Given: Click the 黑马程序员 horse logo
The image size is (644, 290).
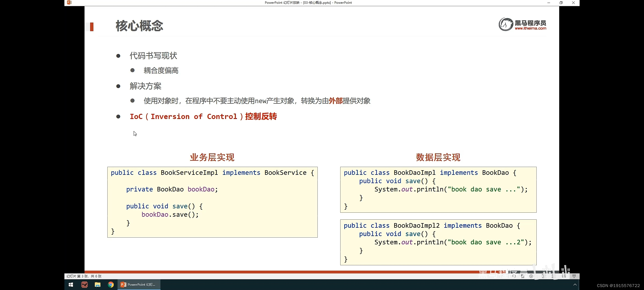Looking at the screenshot, I should (x=506, y=24).
